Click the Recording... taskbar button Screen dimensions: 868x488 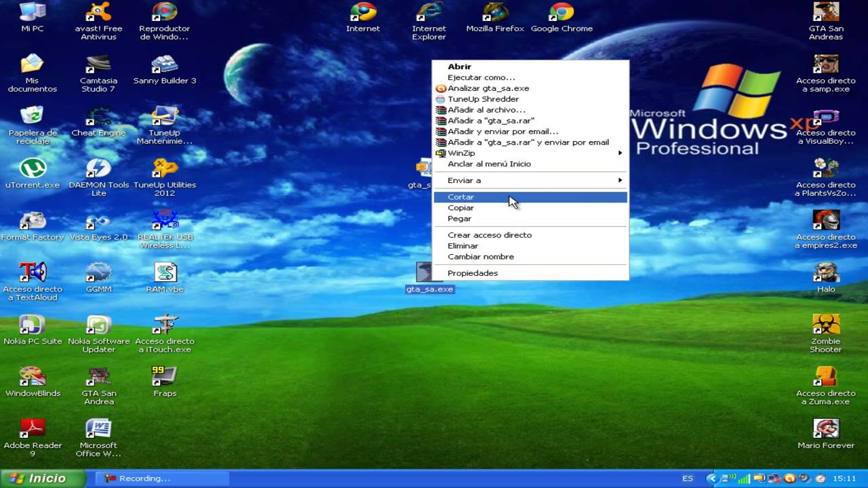click(162, 479)
